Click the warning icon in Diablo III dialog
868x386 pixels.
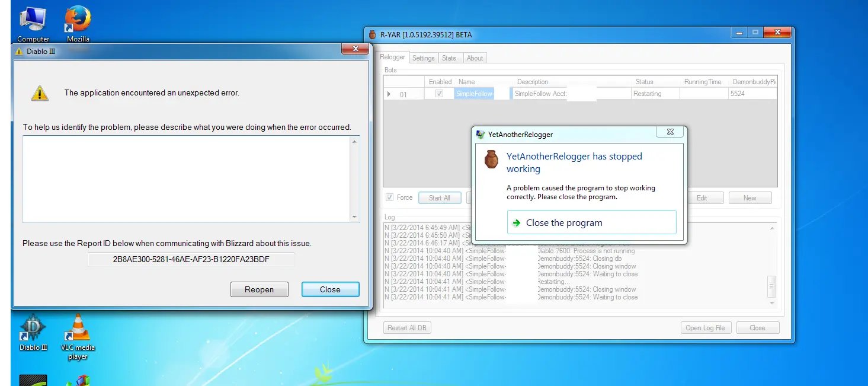coord(40,92)
